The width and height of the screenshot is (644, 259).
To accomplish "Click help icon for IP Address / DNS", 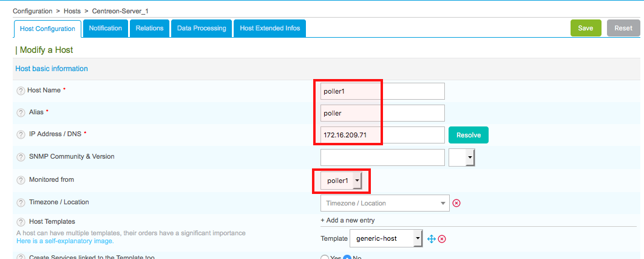I will 21,134.
